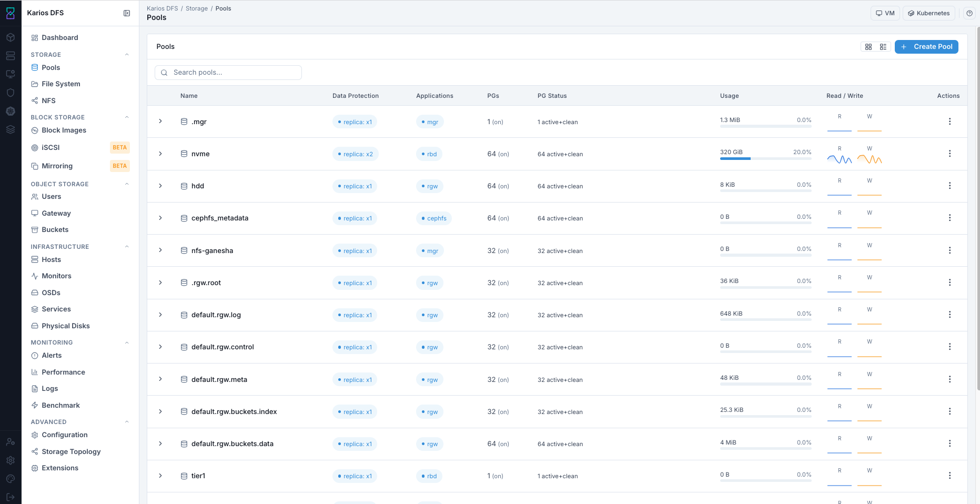980x504 pixels.
Task: Open actions menu for cephfs_metadata pool
Action: point(949,218)
